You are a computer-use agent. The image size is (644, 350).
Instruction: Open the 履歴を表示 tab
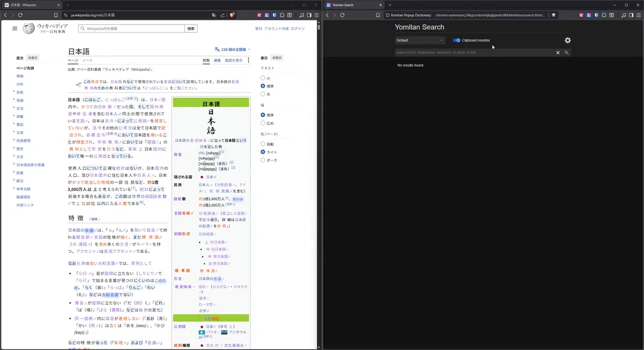click(233, 60)
